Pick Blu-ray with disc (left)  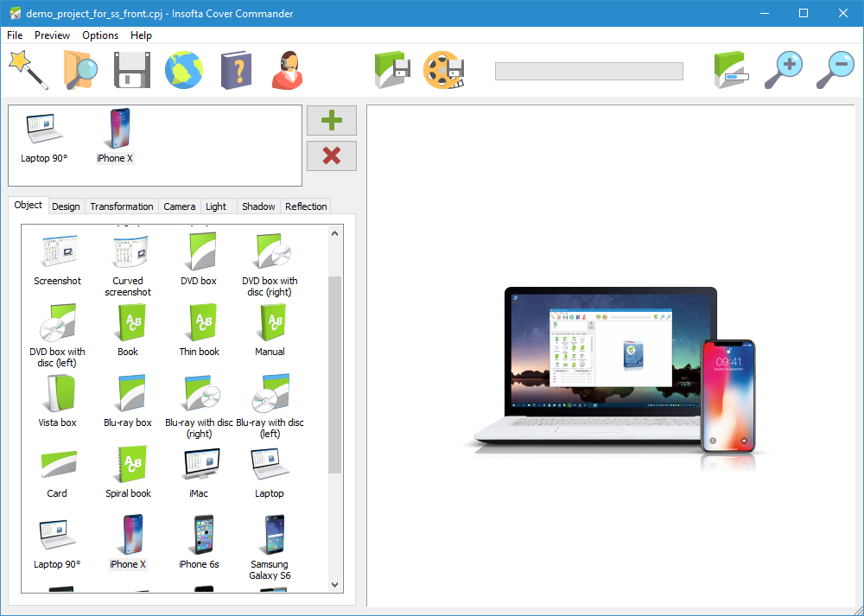click(270, 407)
